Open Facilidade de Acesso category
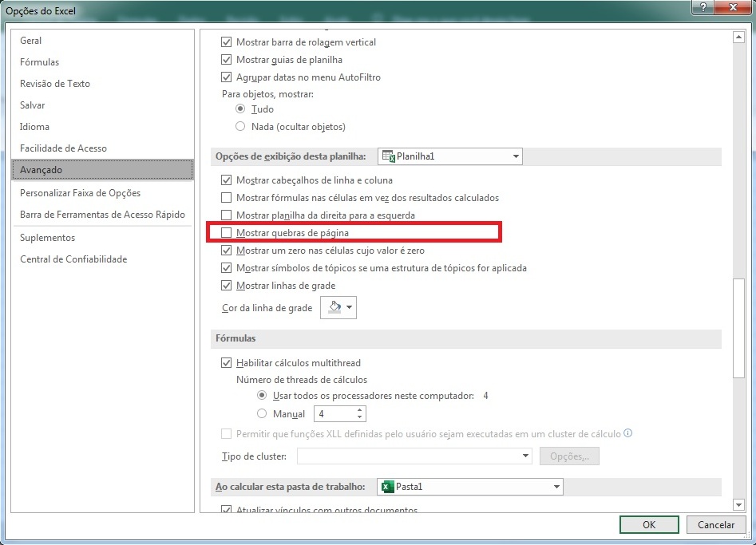The width and height of the screenshot is (756, 545). [102, 148]
